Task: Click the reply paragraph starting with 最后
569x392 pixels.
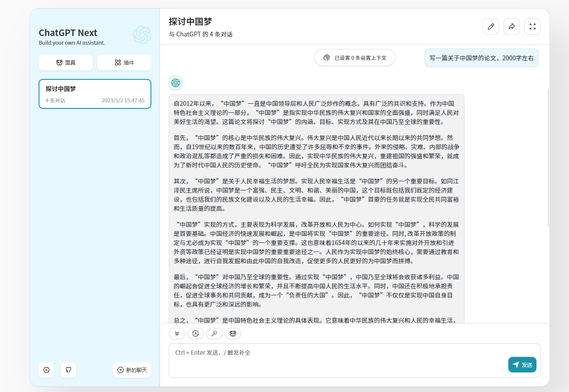Action: click(x=317, y=291)
